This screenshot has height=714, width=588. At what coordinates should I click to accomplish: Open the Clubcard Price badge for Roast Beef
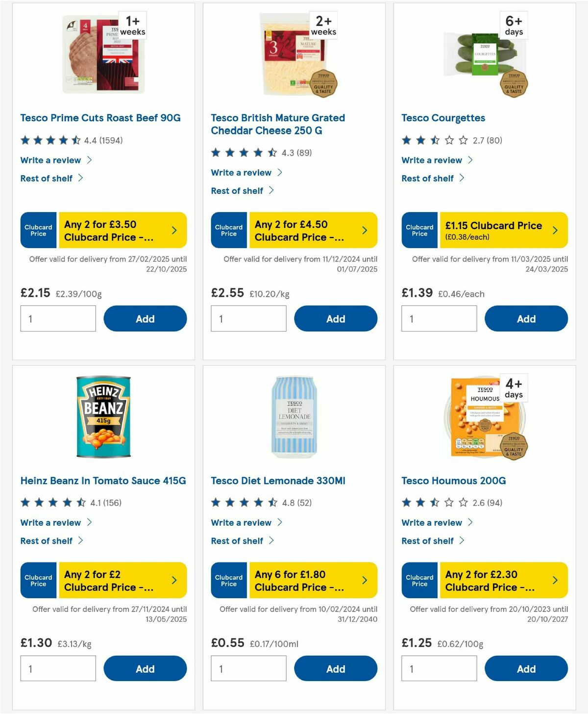coord(38,230)
